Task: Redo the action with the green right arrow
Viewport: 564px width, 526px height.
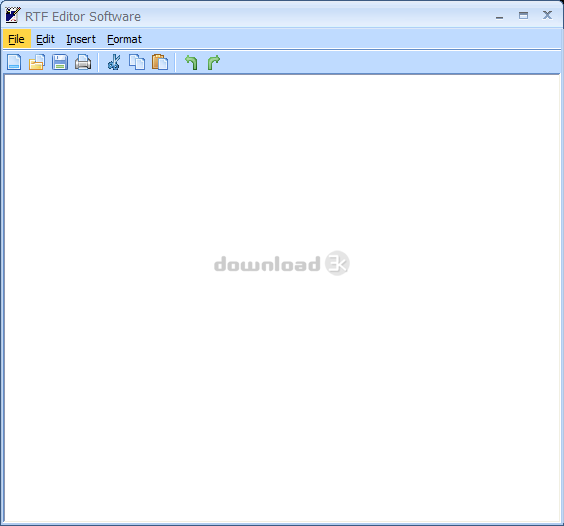Action: point(214,62)
